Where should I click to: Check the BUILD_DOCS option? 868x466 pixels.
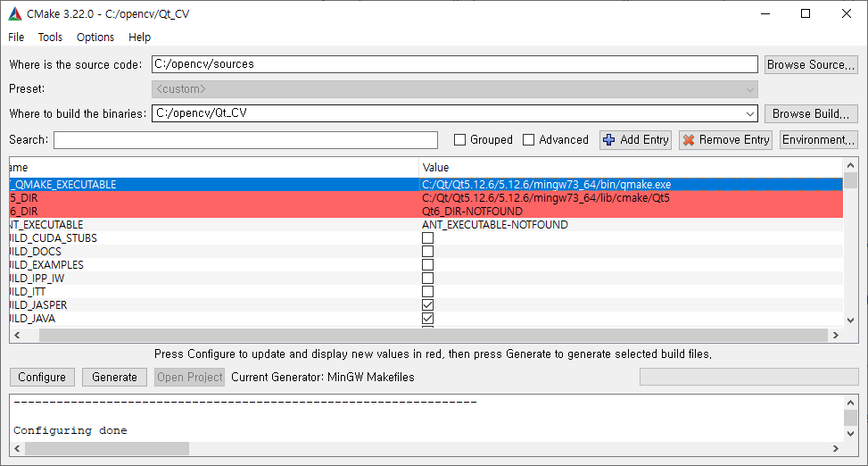(427, 252)
